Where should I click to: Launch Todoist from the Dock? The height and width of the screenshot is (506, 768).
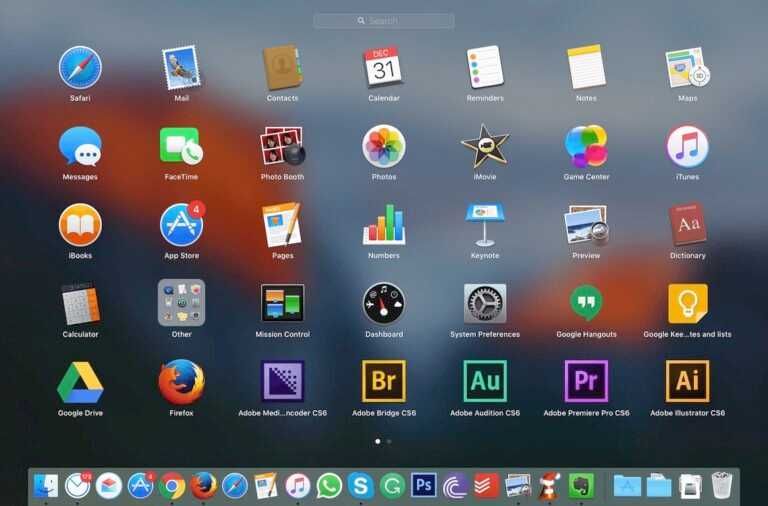(486, 486)
